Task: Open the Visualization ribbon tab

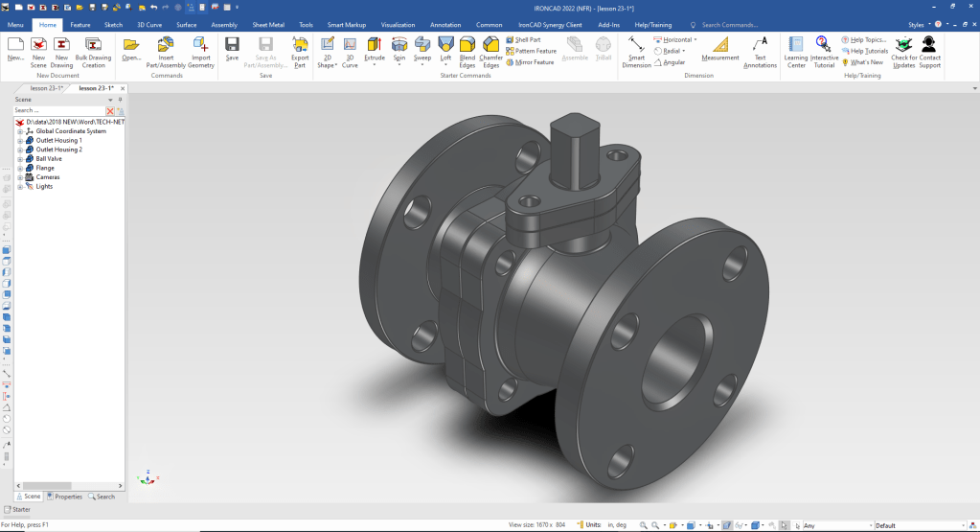Action: [x=398, y=24]
